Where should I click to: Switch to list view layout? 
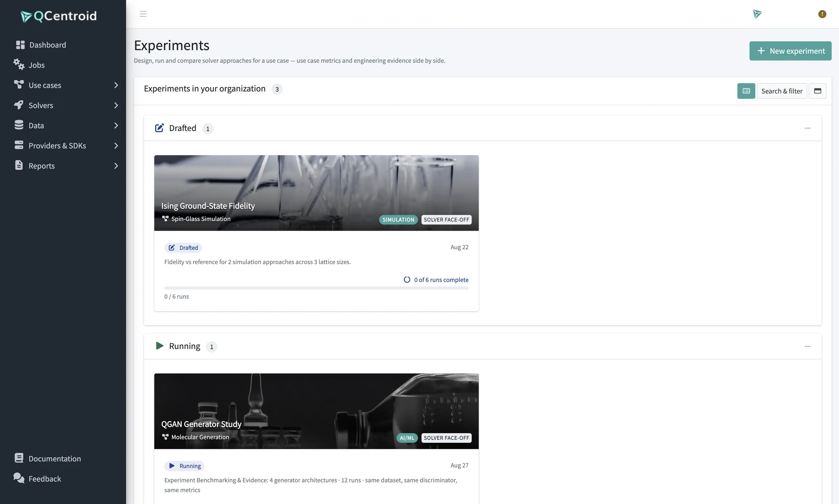tap(746, 91)
